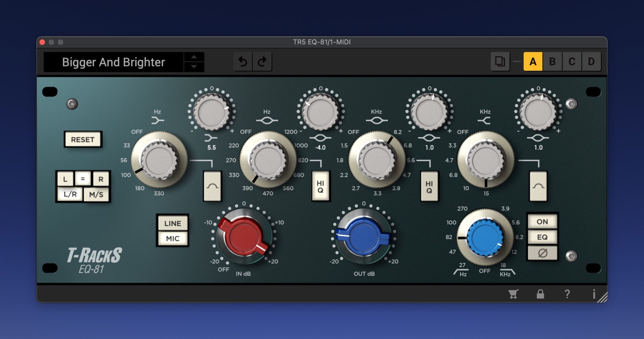644x339 pixels.
Task: Click the redo arrow icon
Action: [x=262, y=62]
